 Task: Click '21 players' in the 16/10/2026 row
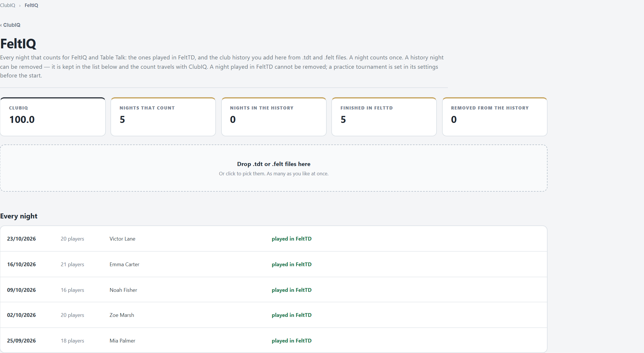72,264
